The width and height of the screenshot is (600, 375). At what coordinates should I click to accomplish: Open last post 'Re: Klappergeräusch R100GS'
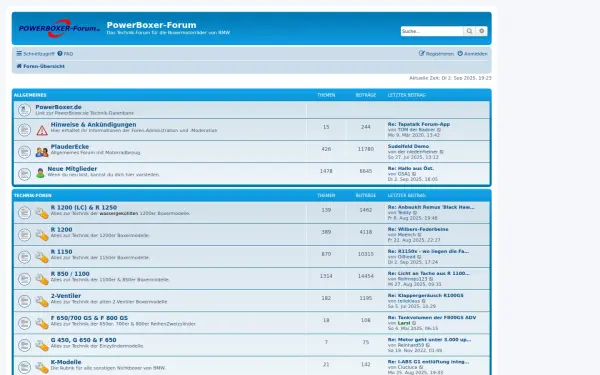426,295
